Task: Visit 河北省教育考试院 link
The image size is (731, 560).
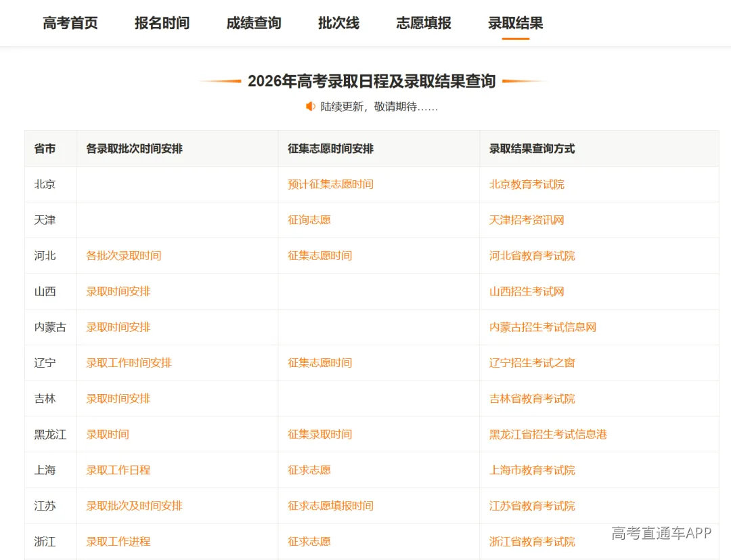Action: tap(531, 255)
